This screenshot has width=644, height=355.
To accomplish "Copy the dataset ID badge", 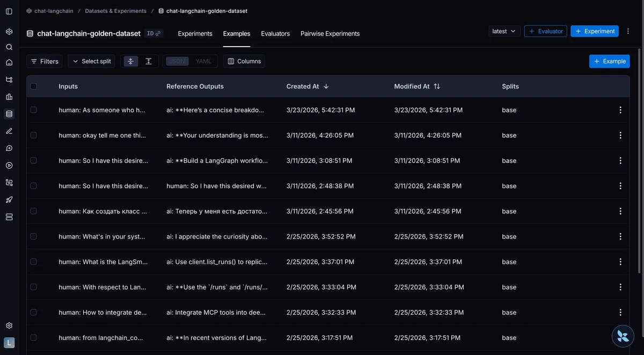I will pyautogui.click(x=153, y=33).
